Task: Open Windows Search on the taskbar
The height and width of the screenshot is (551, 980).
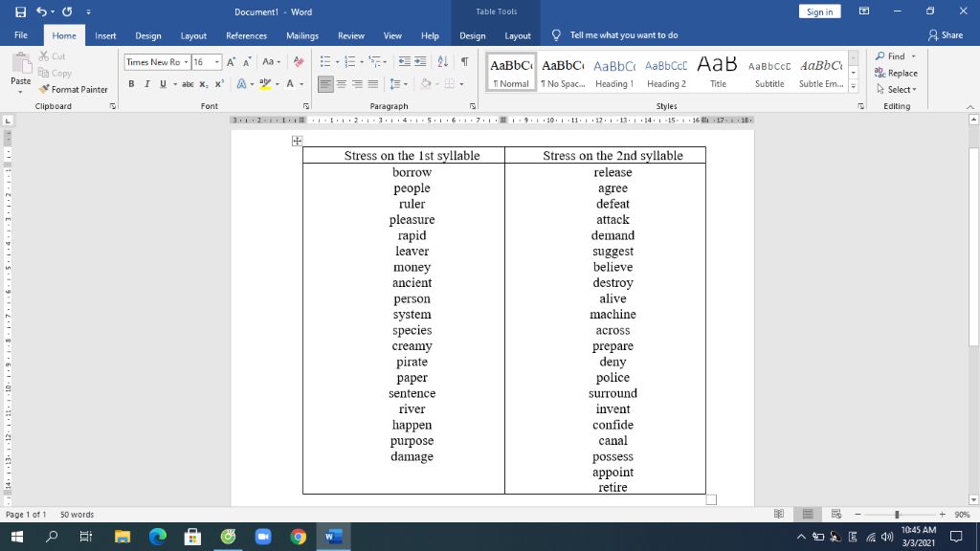Action: [52, 537]
